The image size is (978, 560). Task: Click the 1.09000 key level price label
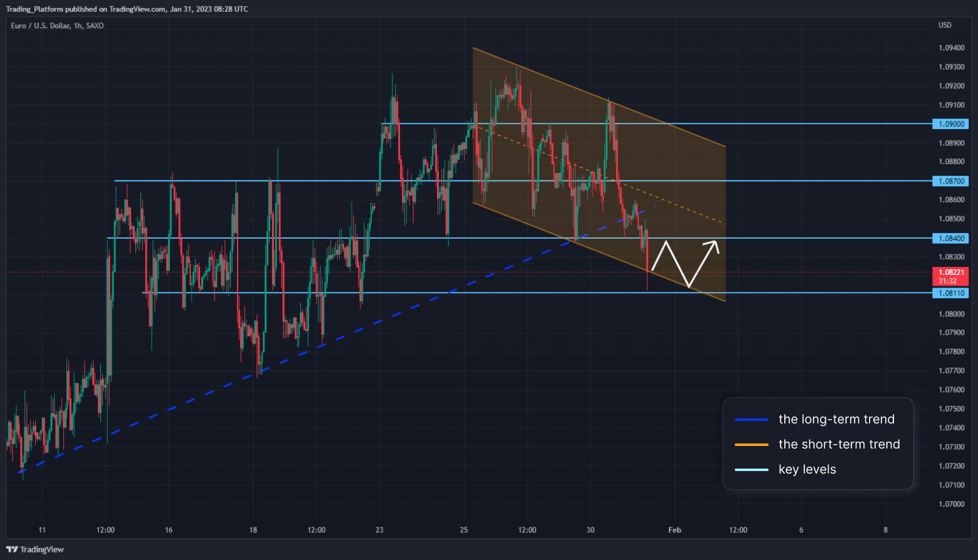pos(951,124)
